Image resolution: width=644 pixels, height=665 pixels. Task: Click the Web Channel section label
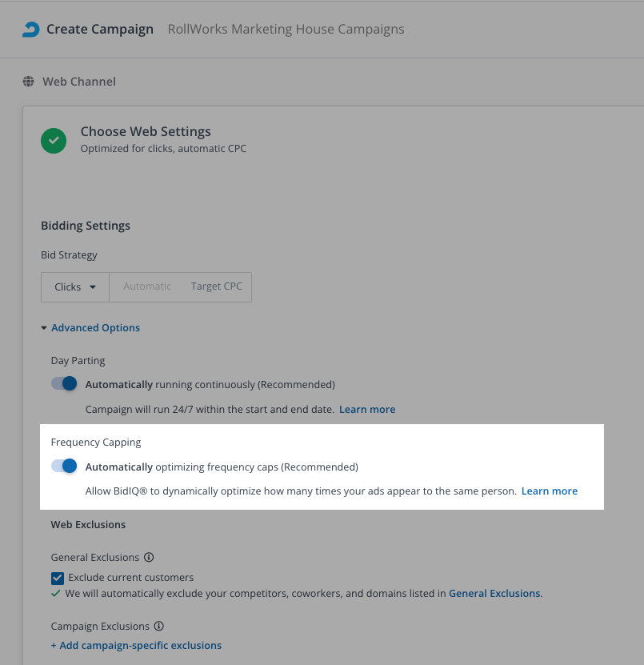(79, 82)
